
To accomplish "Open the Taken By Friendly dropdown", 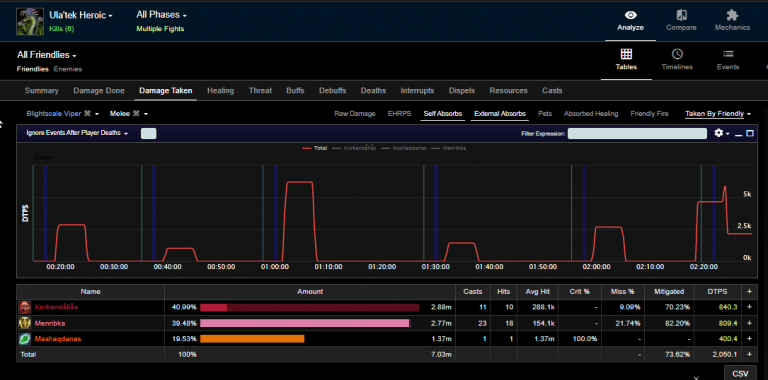I will point(718,114).
